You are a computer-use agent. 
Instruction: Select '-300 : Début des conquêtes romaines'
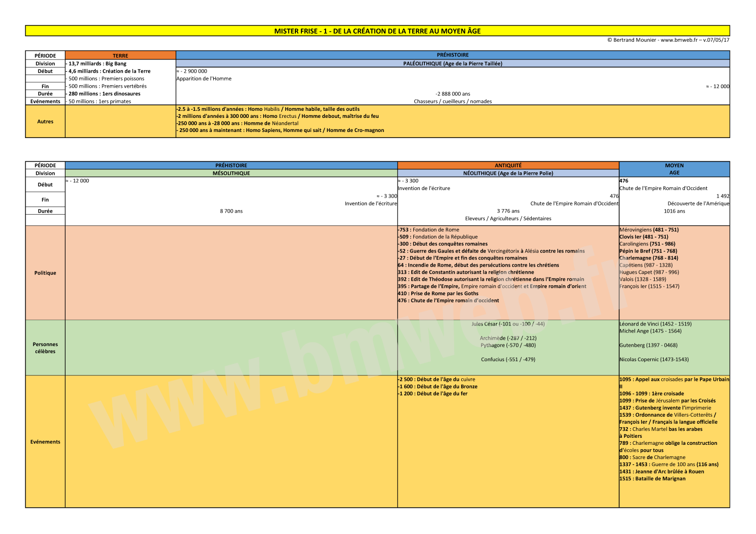pyautogui.click(x=443, y=244)
